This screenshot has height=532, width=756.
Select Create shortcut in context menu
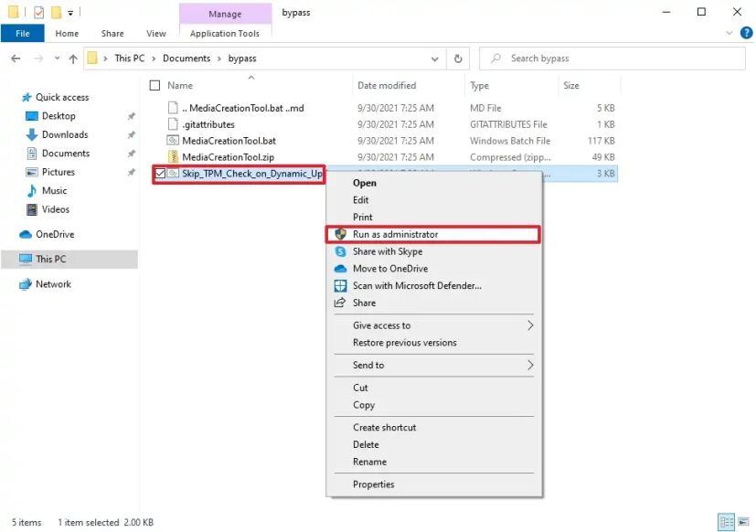[384, 427]
